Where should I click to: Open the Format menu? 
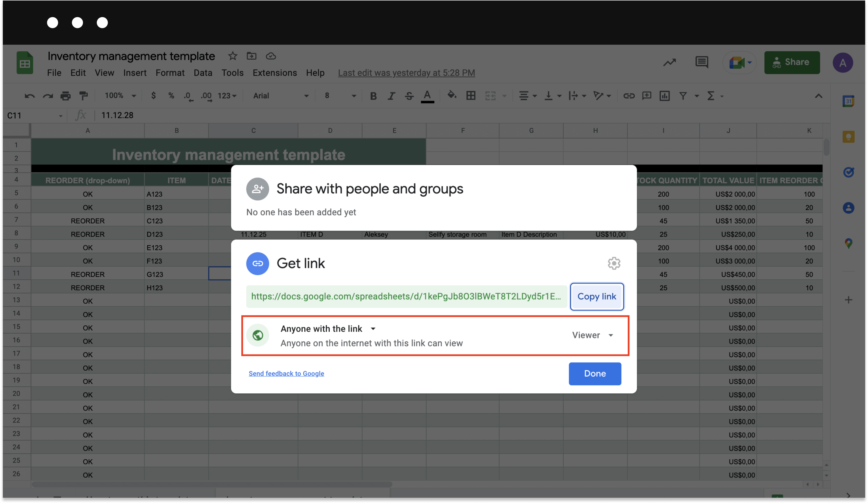(x=170, y=73)
